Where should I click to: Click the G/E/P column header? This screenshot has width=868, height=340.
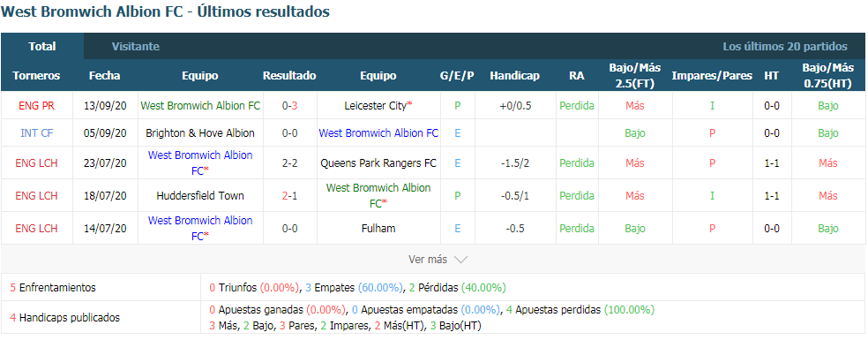pos(457,76)
